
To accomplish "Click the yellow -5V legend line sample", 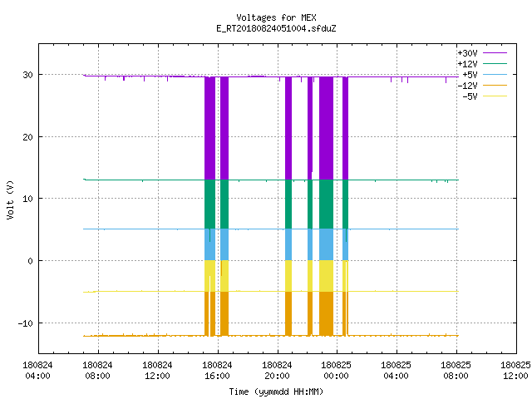I will (495, 96).
